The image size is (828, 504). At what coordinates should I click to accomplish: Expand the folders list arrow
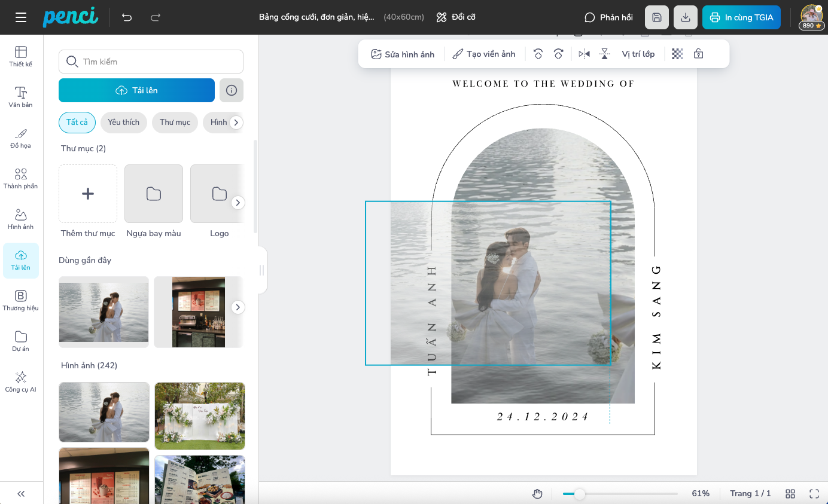[x=238, y=203]
